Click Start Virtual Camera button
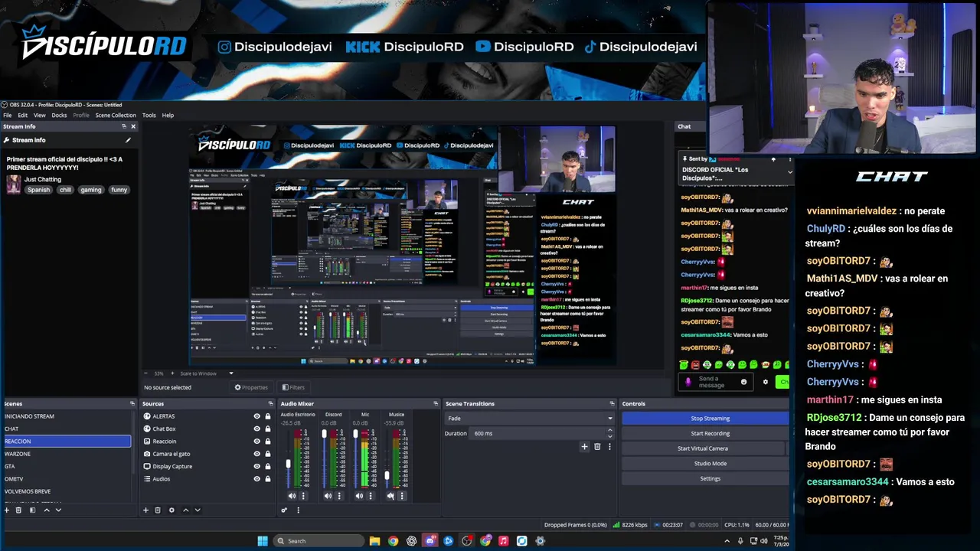Image resolution: width=980 pixels, height=551 pixels. coord(703,448)
